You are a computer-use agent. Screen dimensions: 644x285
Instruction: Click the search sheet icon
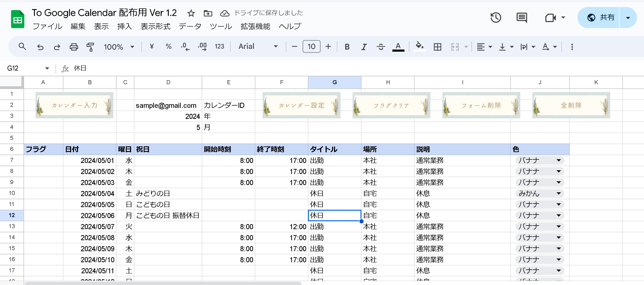22,46
